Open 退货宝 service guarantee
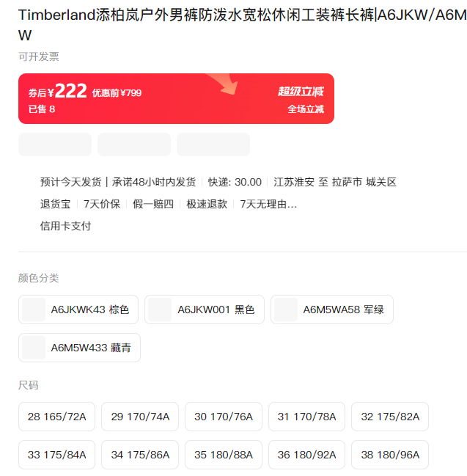The image size is (467, 476). tap(55, 204)
